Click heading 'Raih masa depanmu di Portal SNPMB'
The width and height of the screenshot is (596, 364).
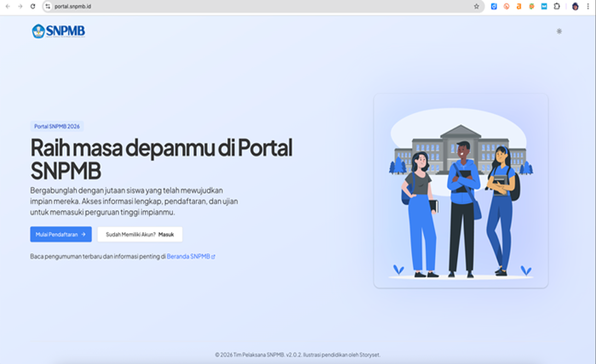point(161,159)
